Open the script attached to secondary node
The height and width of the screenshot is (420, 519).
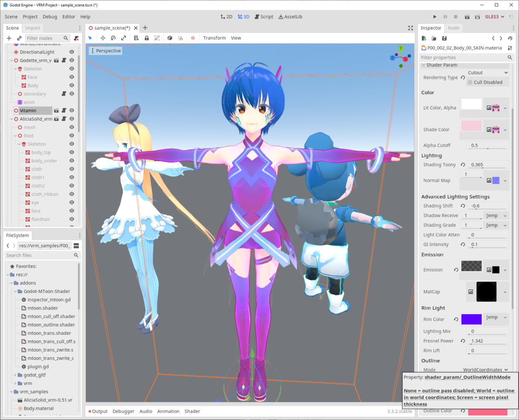click(x=64, y=94)
